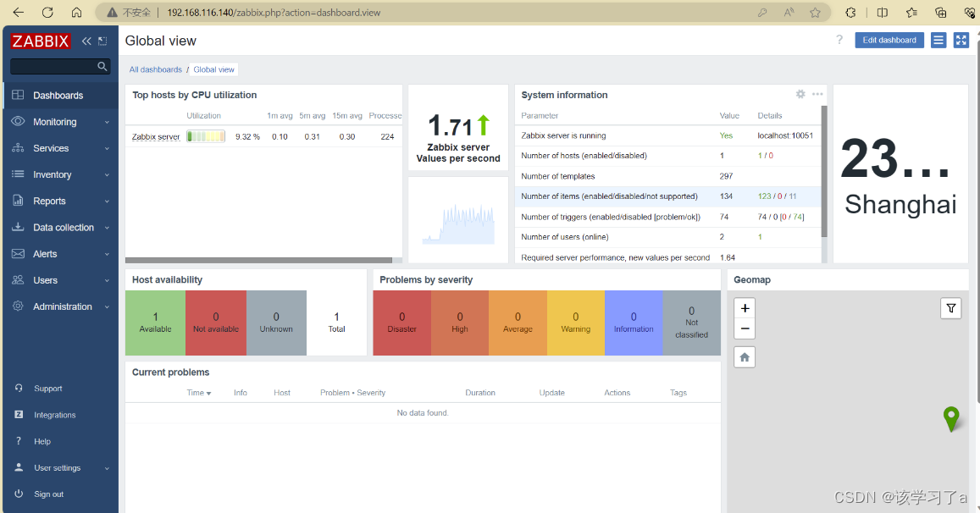Open the Integrations link
This screenshot has height=513, width=980.
tap(55, 415)
